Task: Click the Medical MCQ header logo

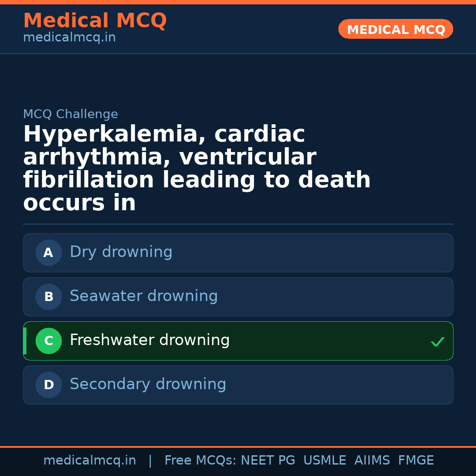Action: coord(95,20)
